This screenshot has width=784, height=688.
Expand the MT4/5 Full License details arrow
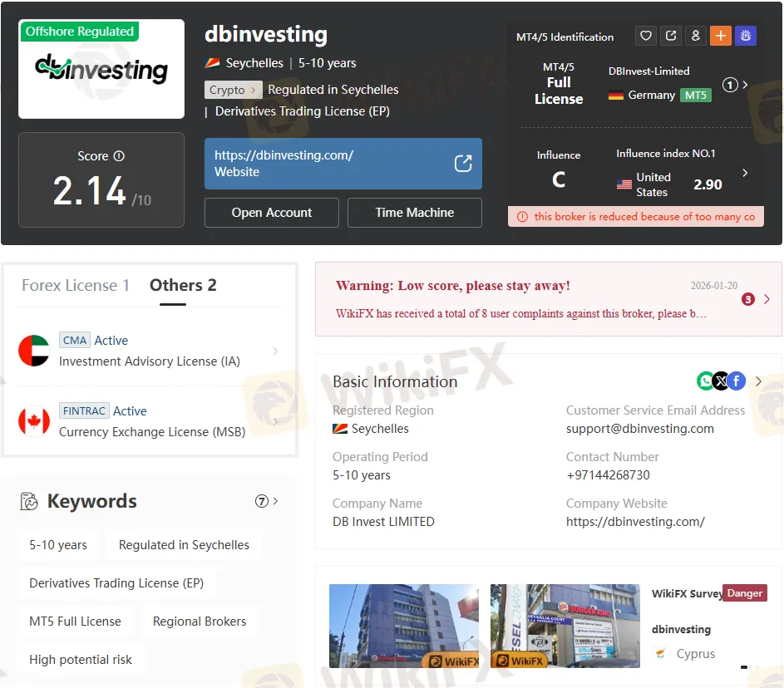pyautogui.click(x=745, y=85)
